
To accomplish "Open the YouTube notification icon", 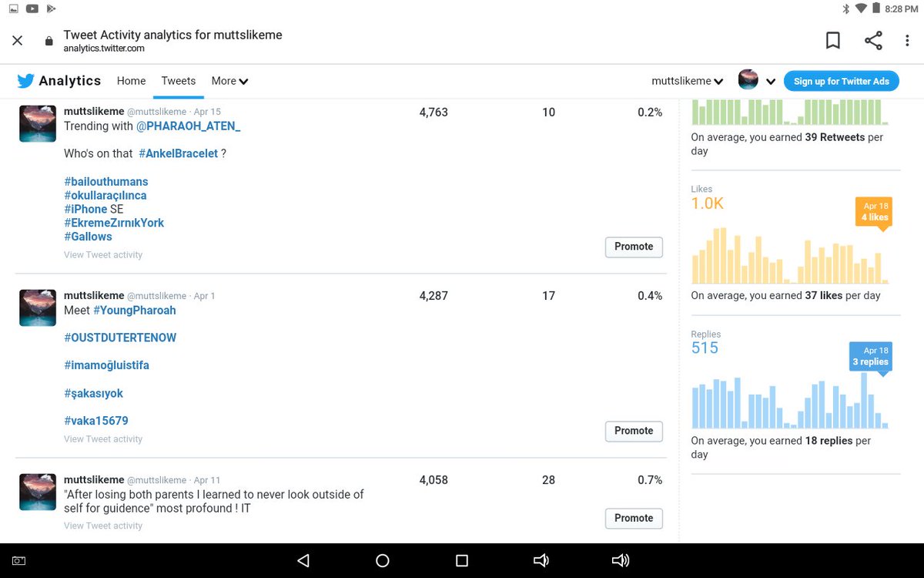I will 32,8.
